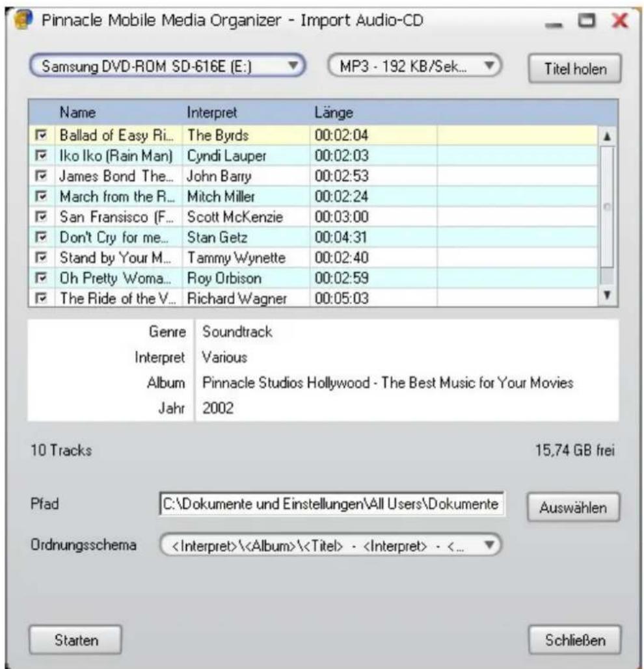The height and width of the screenshot is (669, 644).
Task: Click into the Pfad path input field
Action: 332,505
